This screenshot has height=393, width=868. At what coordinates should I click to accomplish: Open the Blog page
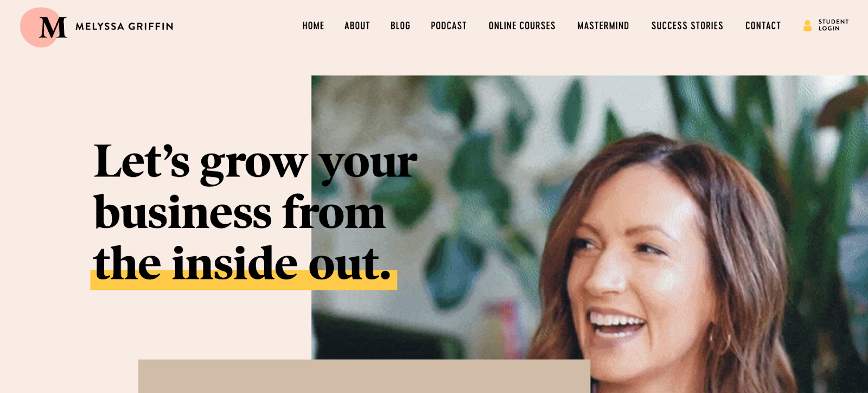pos(400,26)
